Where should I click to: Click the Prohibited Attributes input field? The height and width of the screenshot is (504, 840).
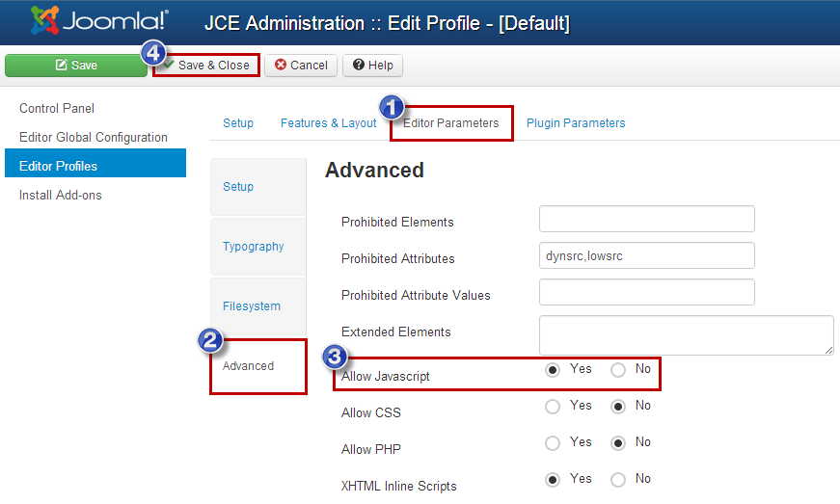click(646, 255)
